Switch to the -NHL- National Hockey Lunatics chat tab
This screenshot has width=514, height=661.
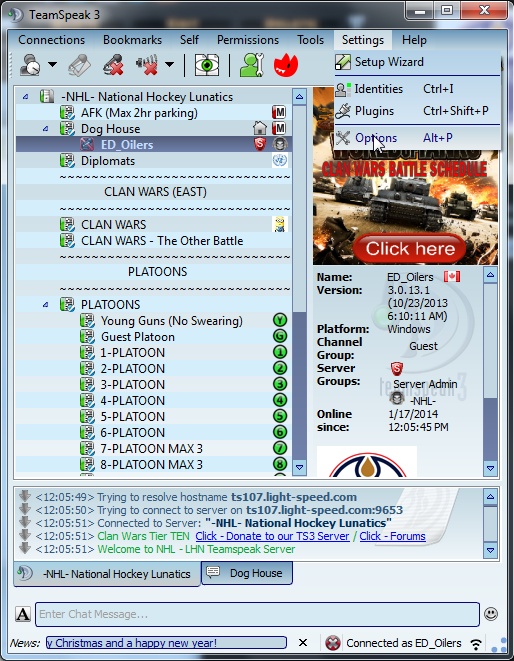pos(107,574)
